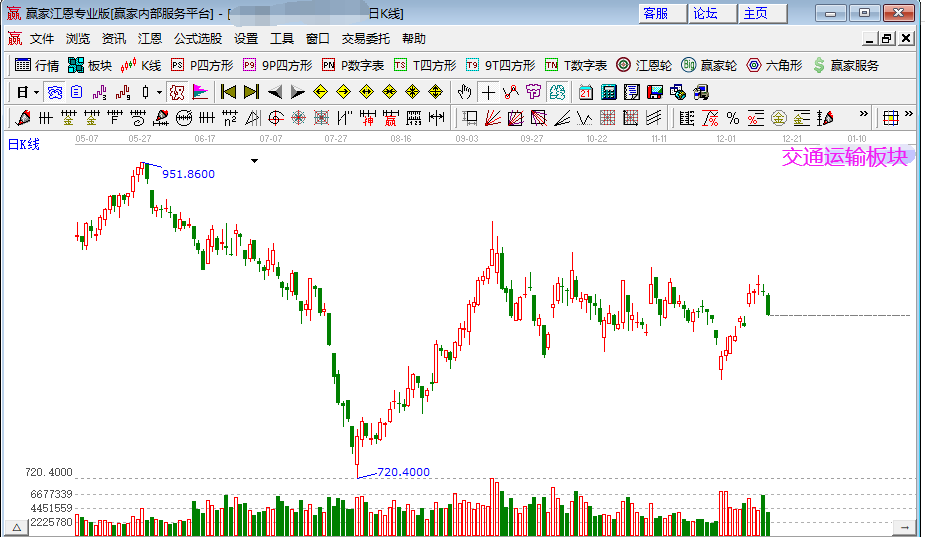This screenshot has width=925, height=537.
Task: Select the red 赢 line tool
Action: (x=391, y=118)
